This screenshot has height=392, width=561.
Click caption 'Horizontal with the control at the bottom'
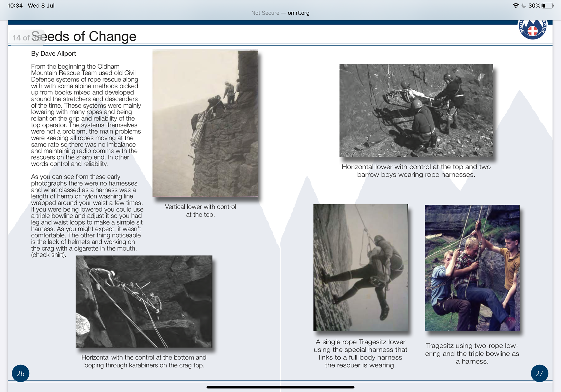(x=144, y=361)
